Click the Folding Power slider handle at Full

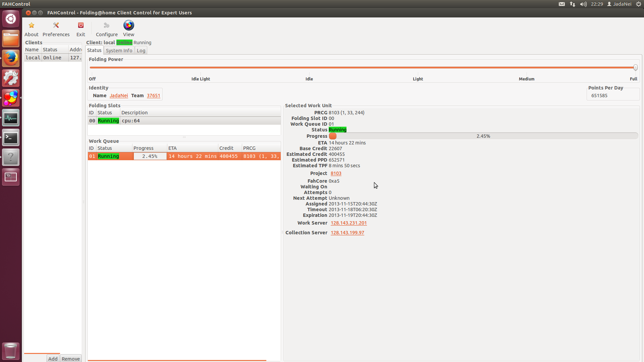635,67
